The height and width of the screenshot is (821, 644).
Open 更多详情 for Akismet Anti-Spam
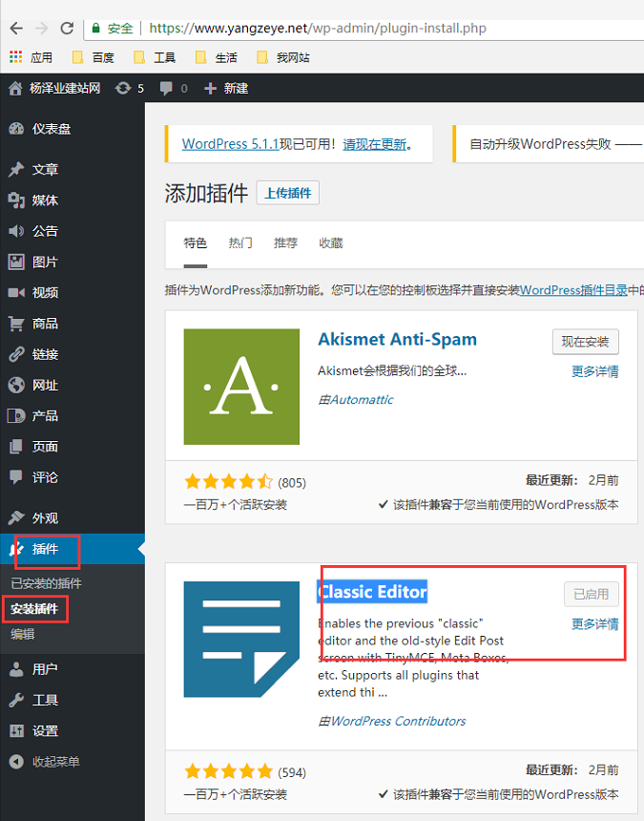coord(594,371)
